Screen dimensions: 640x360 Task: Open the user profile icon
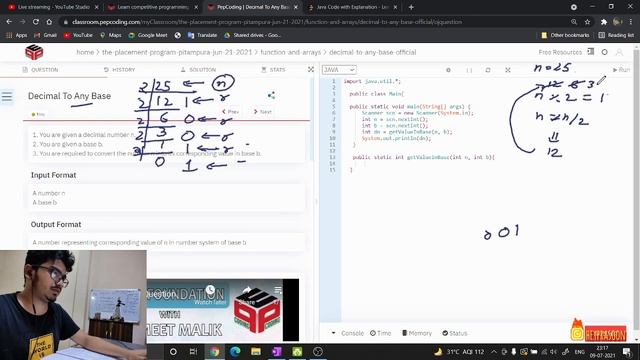coord(619,52)
